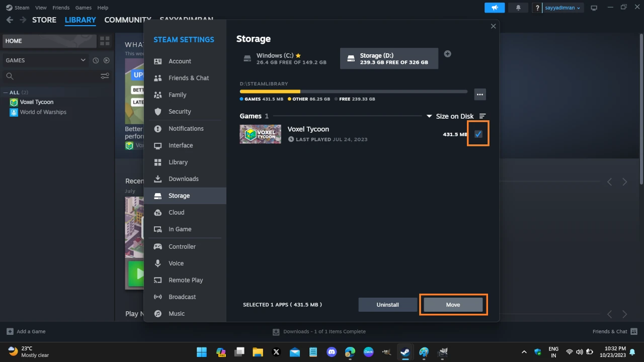Click the notifications bell icon
Viewport: 644px width, 362px height.
point(518,8)
